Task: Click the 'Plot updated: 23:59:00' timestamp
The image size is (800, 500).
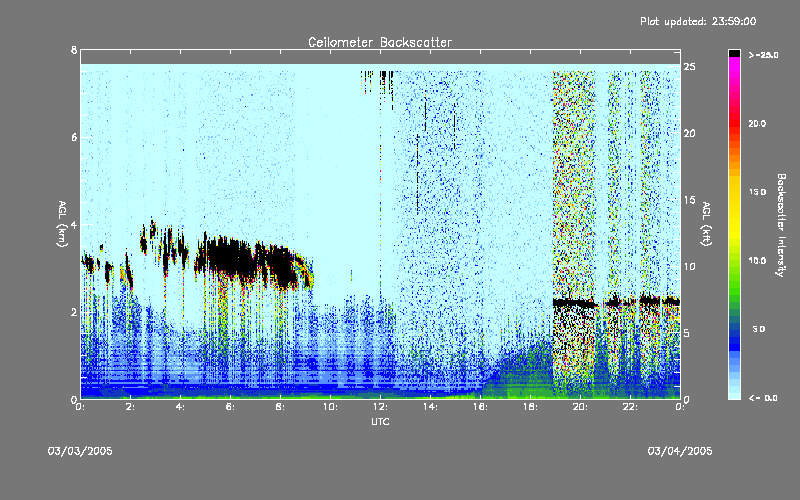Action: (698, 21)
